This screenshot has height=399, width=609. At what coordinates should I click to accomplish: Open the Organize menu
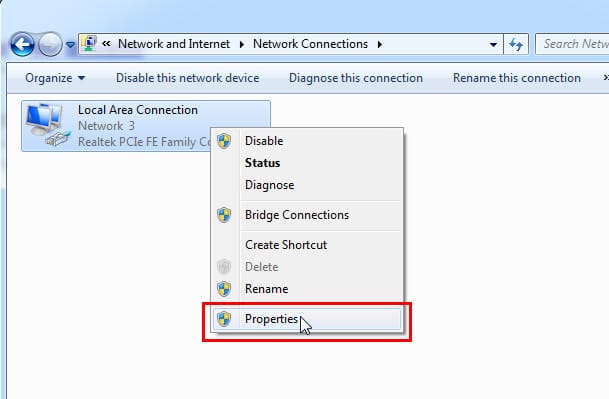tap(55, 78)
